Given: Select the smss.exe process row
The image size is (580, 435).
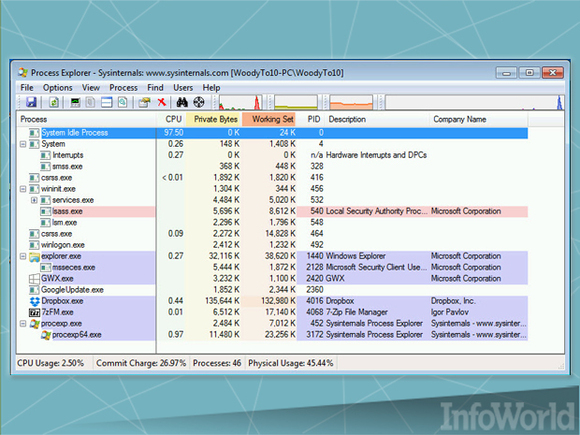Looking at the screenshot, I should pyautogui.click(x=272, y=166).
